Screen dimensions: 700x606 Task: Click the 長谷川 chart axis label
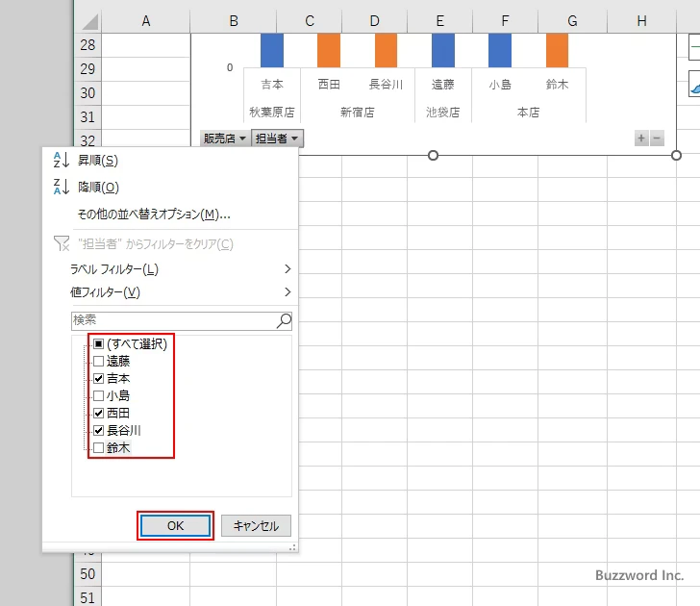point(387,85)
